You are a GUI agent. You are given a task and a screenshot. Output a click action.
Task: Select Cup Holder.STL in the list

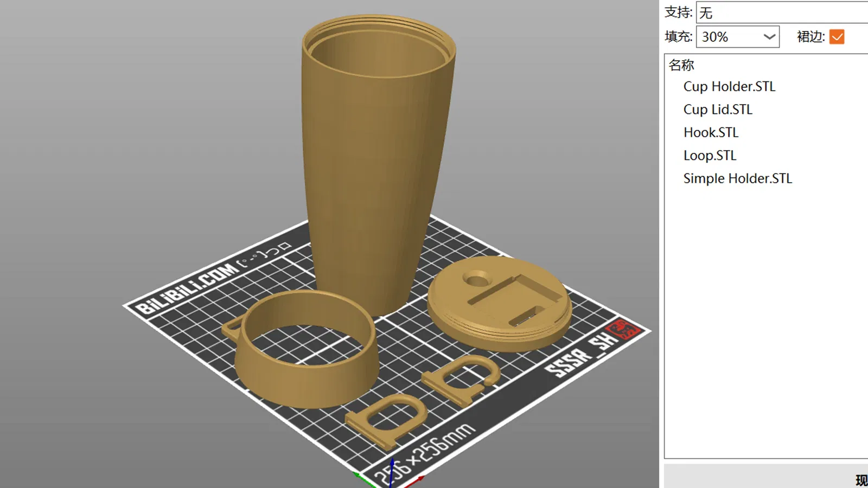729,87
